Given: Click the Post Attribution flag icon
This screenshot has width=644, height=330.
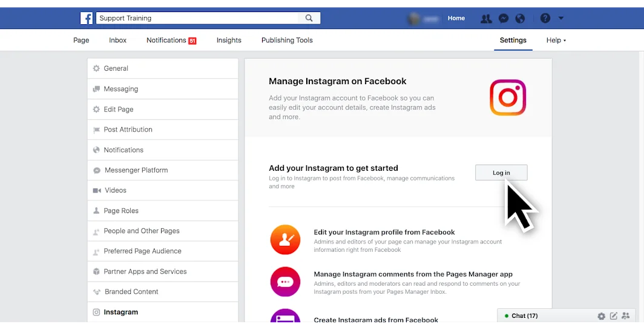Looking at the screenshot, I should coord(96,130).
